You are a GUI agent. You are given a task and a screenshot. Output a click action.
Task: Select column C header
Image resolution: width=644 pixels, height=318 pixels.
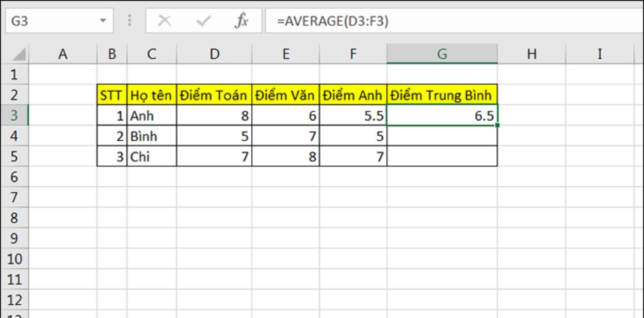tap(152, 54)
